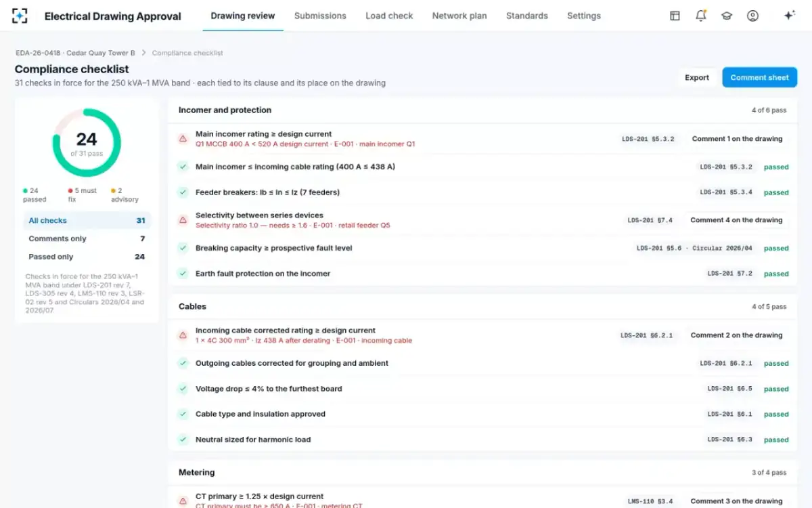This screenshot has width=812, height=508.
Task: Click the warning icon beside Incoming cable corrected rating
Action: [183, 335]
